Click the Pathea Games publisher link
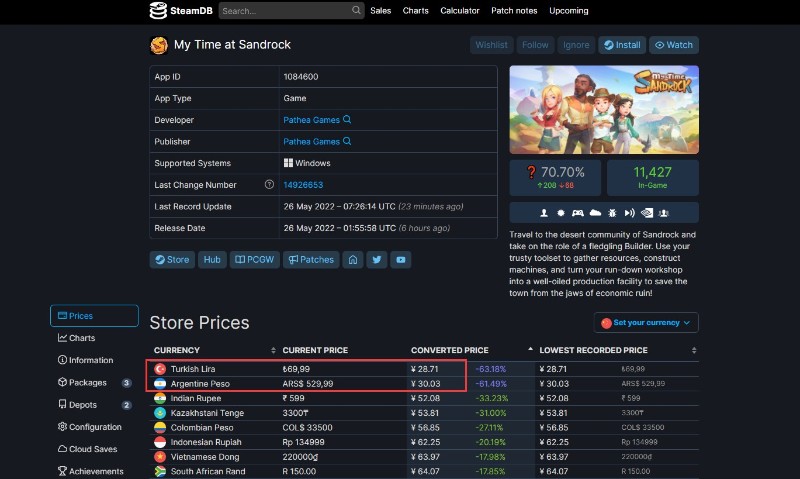This screenshot has height=479, width=800. tap(311, 141)
